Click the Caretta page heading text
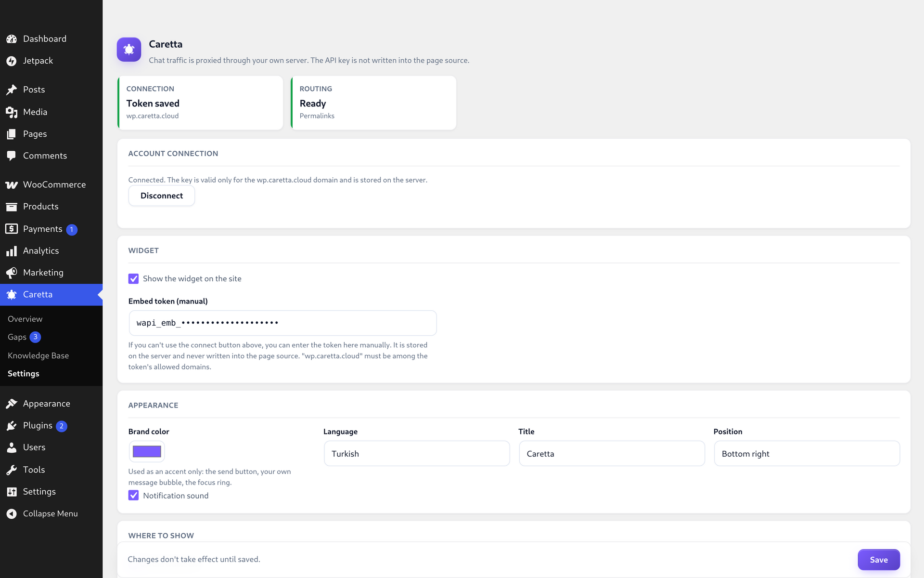The height and width of the screenshot is (578, 924). [x=166, y=44]
